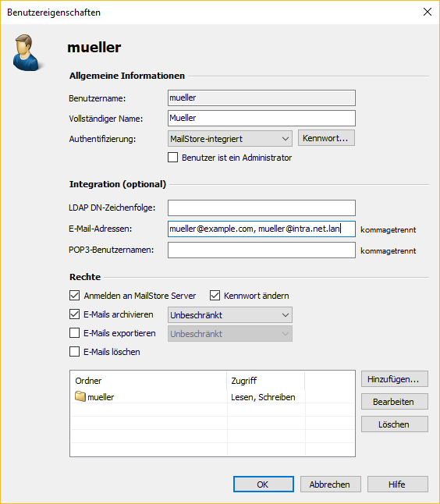Viewport: 440px width, 504px height.
Task: Close the Benutzereigenschaften dialog
Action: pos(428,12)
